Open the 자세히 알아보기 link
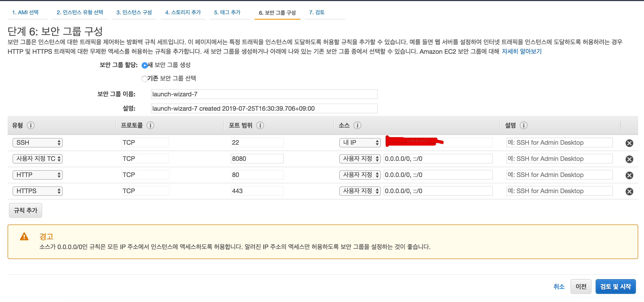The width and height of the screenshot is (644, 302). (x=521, y=52)
